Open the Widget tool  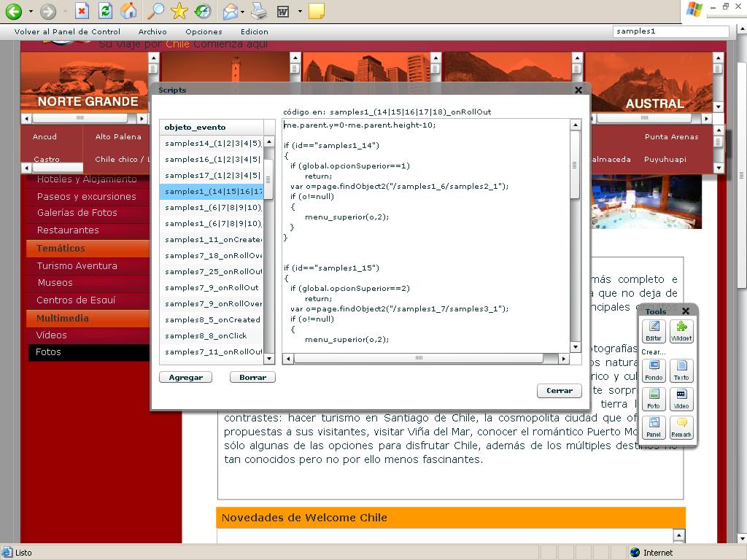682,330
